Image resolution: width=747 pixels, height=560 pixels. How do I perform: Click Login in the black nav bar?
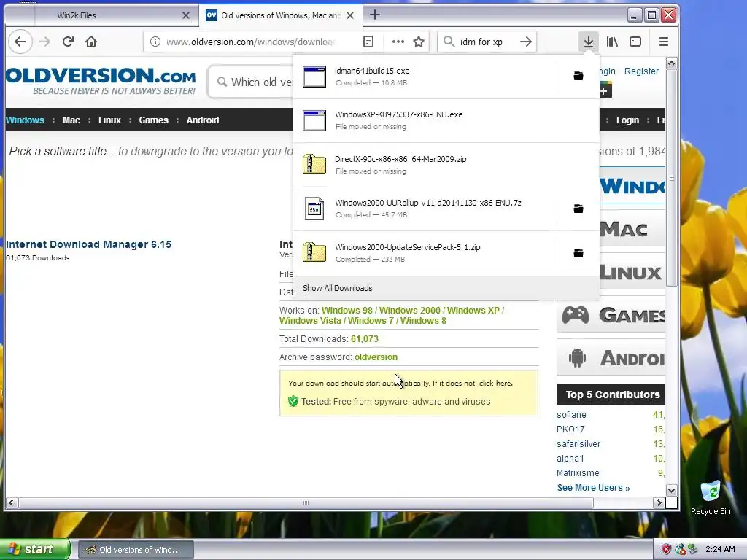click(627, 120)
